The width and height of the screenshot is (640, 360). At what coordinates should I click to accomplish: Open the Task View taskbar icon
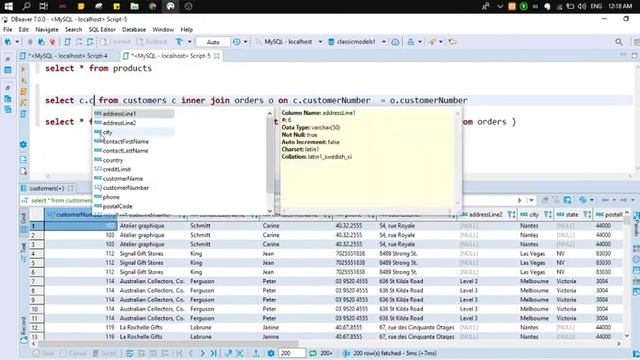(x=43, y=6)
